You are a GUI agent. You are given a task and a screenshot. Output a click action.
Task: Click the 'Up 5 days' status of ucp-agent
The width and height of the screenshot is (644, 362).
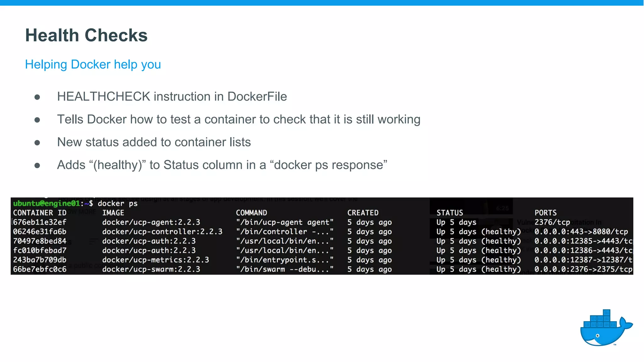[456, 222]
